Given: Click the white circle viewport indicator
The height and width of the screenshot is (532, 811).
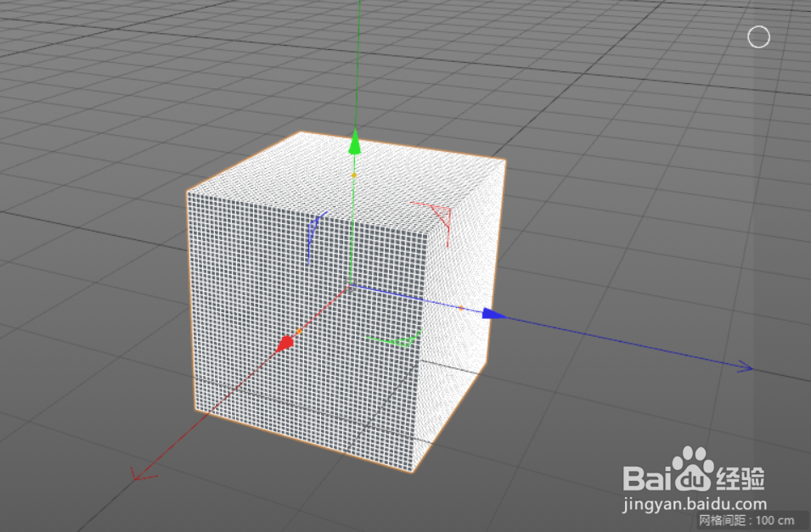Looking at the screenshot, I should pyautogui.click(x=758, y=37).
